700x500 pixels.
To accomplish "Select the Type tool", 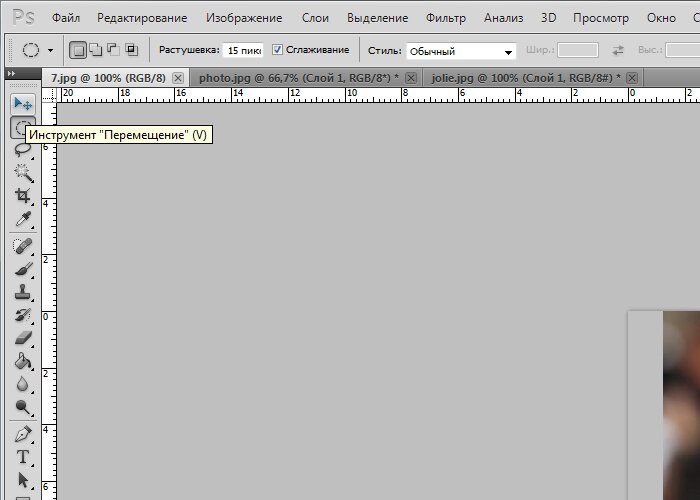I will click(x=22, y=457).
